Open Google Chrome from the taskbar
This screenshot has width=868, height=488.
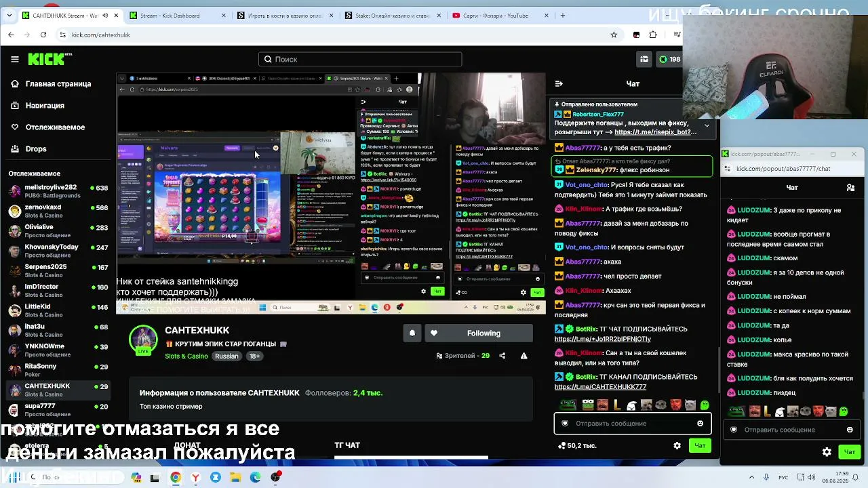coord(176,478)
